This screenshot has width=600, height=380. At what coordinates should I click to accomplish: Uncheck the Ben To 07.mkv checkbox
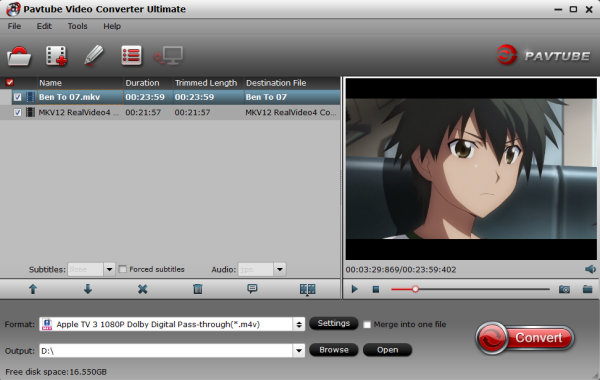(x=17, y=97)
